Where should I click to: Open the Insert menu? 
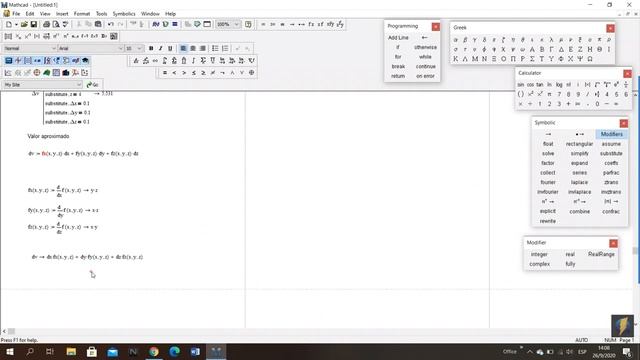click(x=62, y=13)
